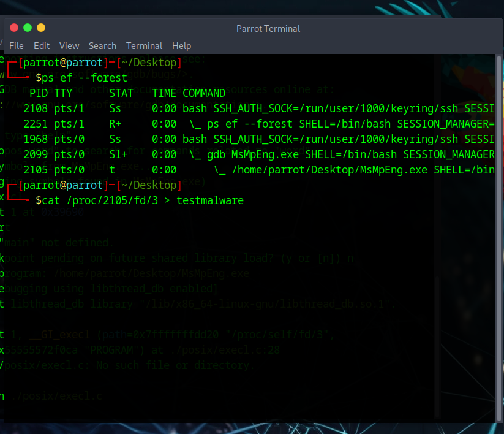Open the Terminal menu
Viewport: 504px width, 434px height.
145,46
